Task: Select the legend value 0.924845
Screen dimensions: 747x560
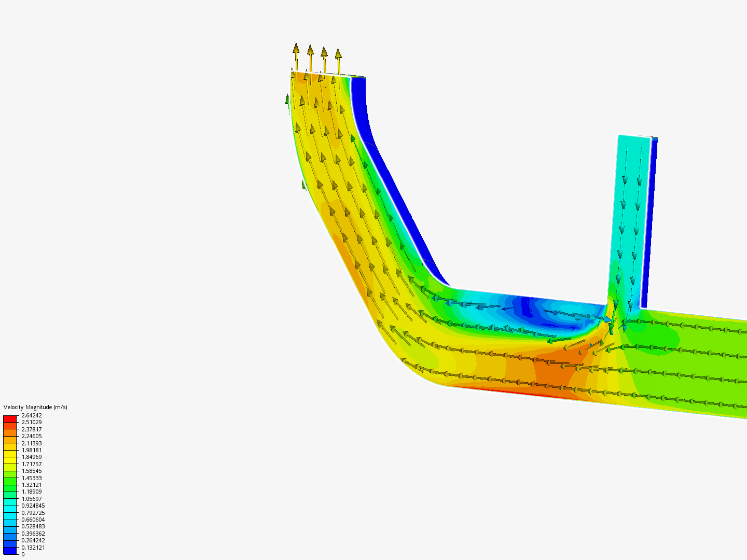Action: click(33, 506)
